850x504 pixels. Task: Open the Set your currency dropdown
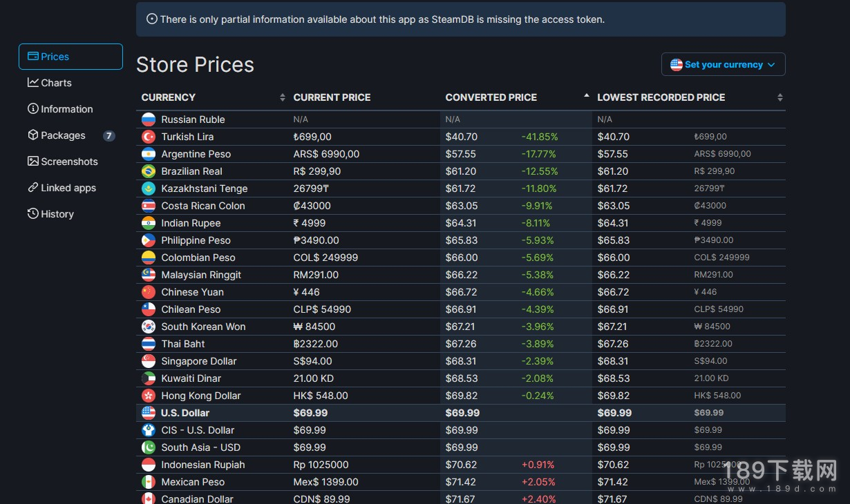tap(724, 64)
